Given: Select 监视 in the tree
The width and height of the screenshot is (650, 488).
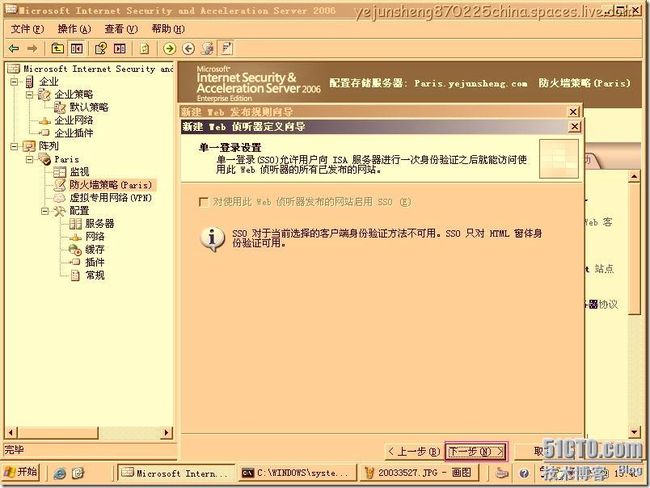Looking at the screenshot, I should [79, 172].
